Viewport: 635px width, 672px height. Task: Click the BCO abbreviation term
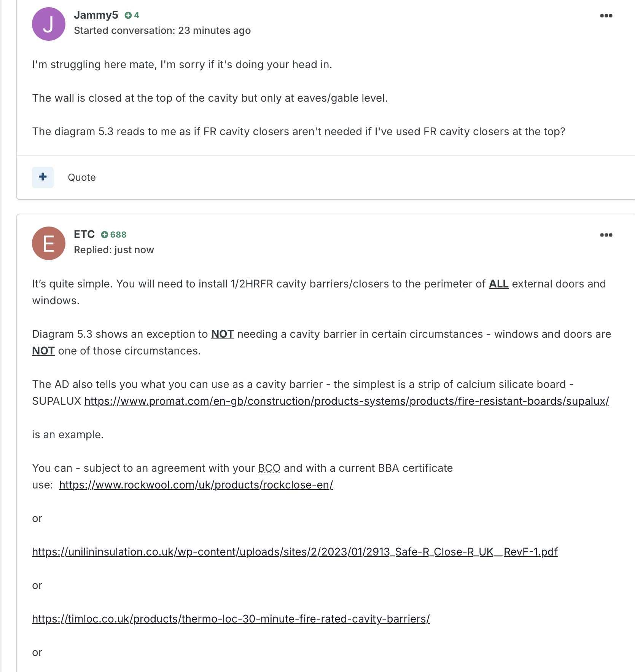pos(269,468)
